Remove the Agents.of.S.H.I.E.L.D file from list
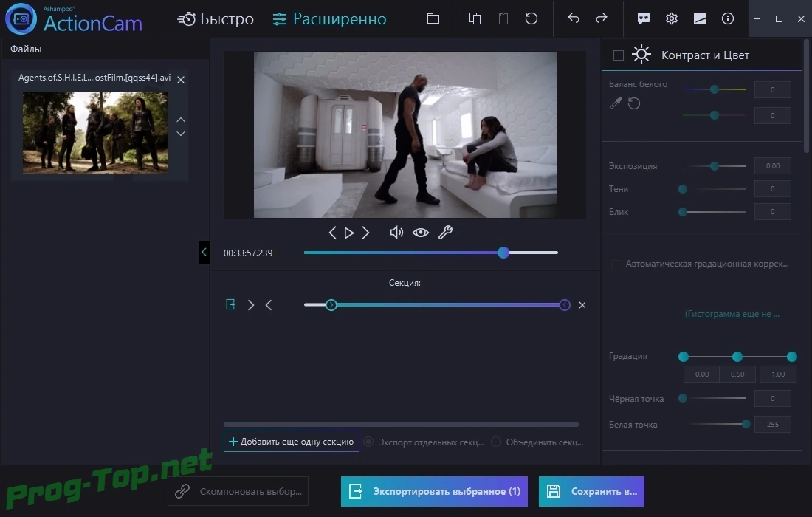Viewport: 812px width, 517px height. [181, 80]
